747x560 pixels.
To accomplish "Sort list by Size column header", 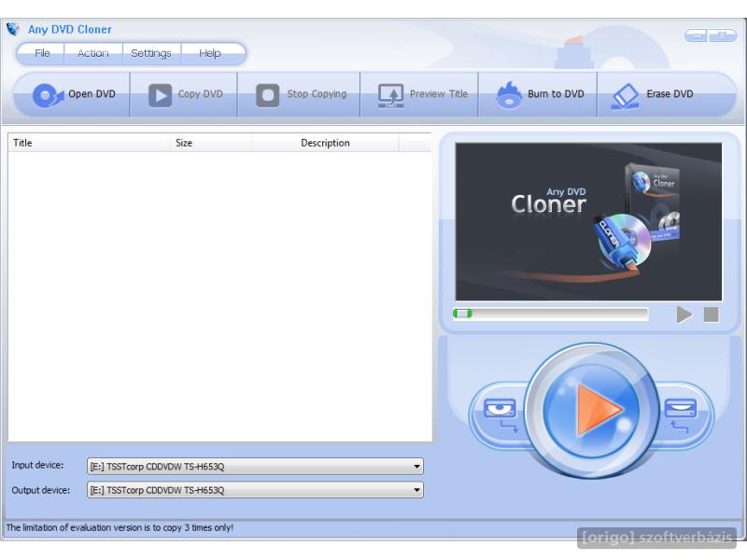I will coord(211,143).
